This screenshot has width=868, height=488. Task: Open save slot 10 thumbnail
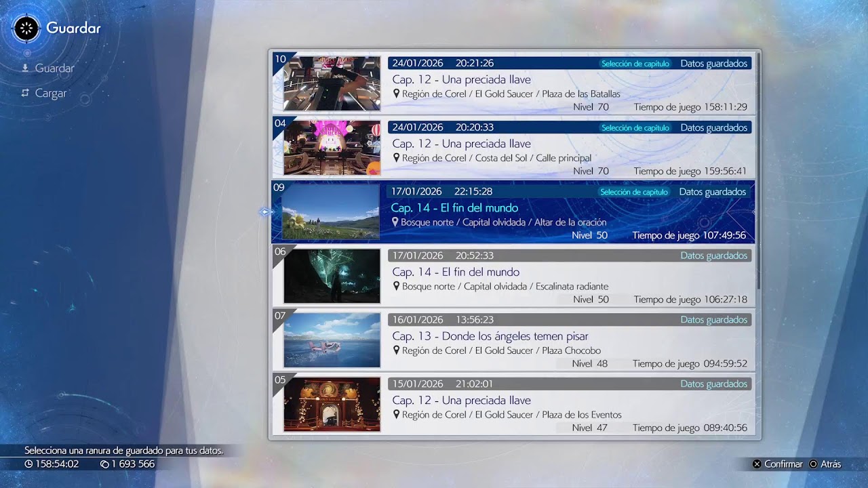point(332,83)
